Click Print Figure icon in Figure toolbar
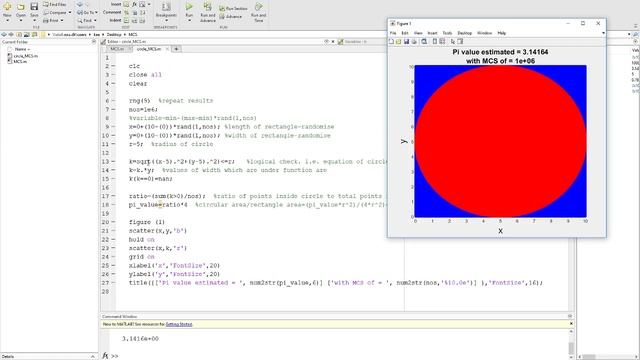The height and width of the screenshot is (360, 640). click(413, 42)
